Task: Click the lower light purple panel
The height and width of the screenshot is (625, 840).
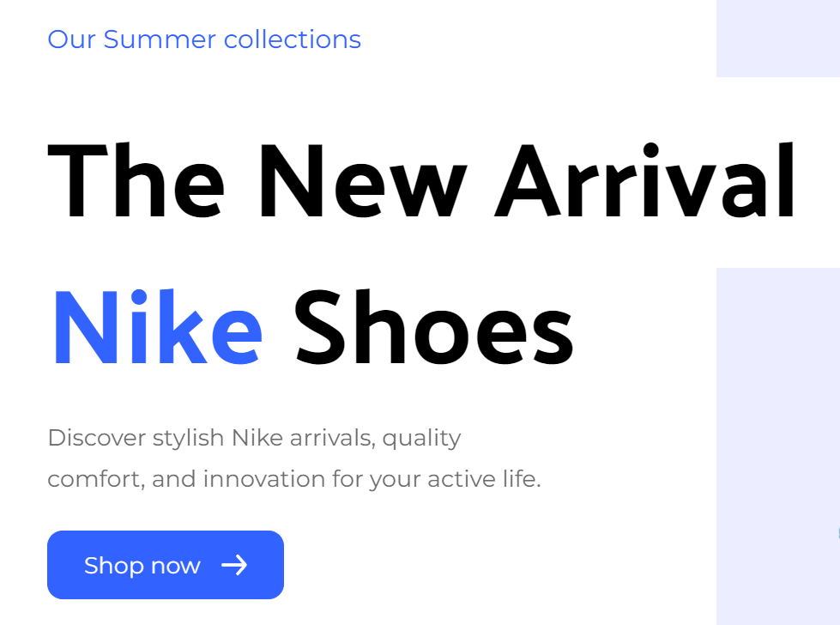Action: click(777, 446)
